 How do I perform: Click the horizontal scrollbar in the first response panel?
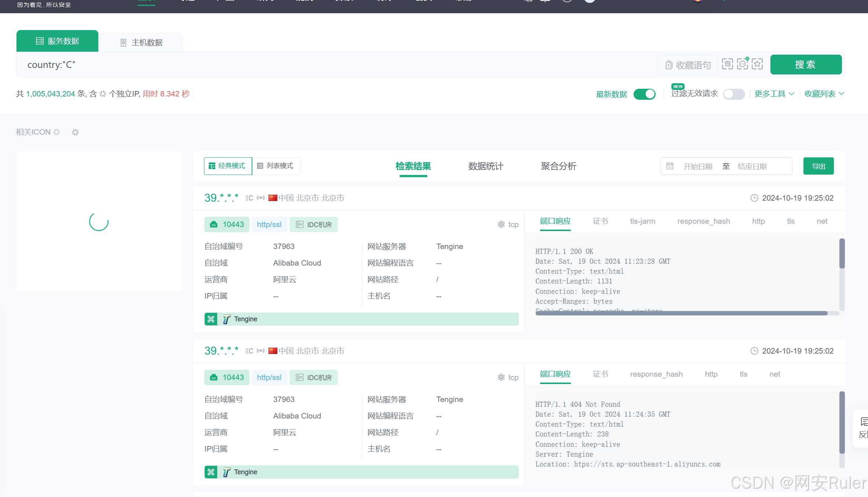681,313
